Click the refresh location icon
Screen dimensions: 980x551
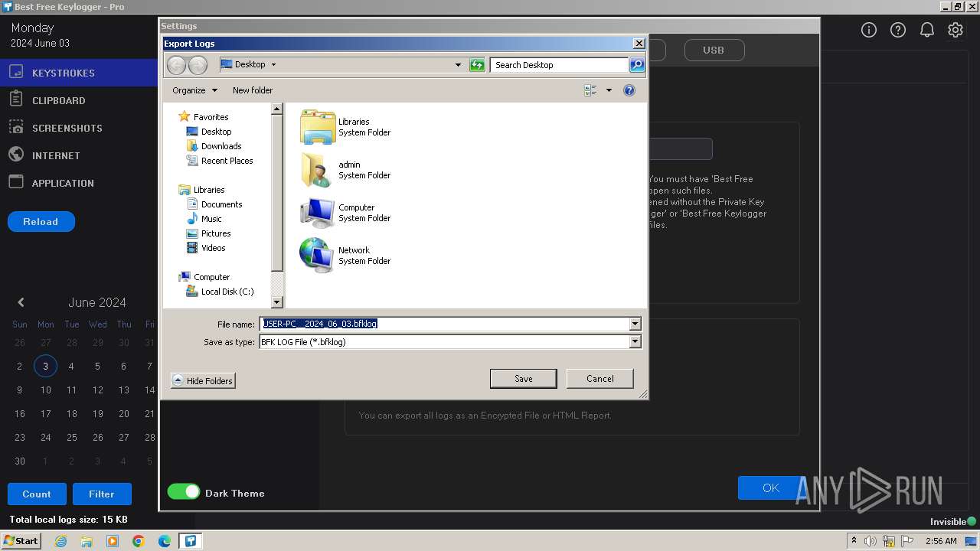(477, 65)
